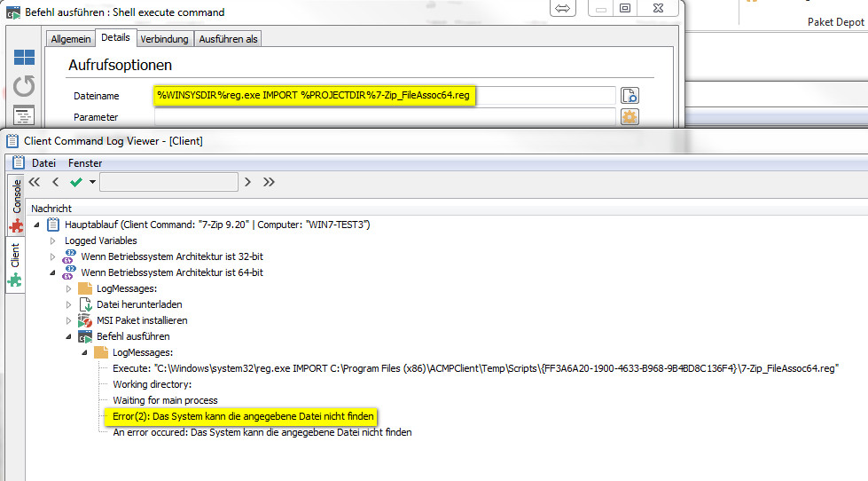
Task: Click the Paket Depot label
Action: pyautogui.click(x=835, y=22)
